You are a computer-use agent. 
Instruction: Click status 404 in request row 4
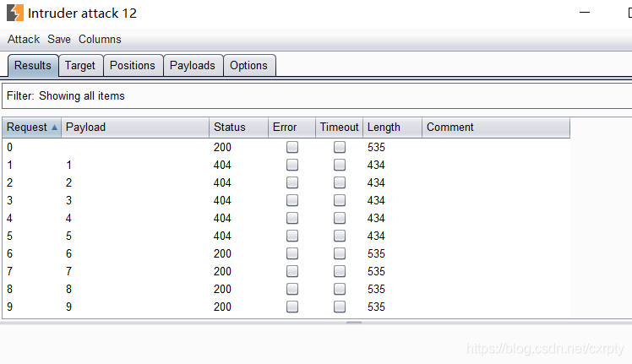point(222,218)
